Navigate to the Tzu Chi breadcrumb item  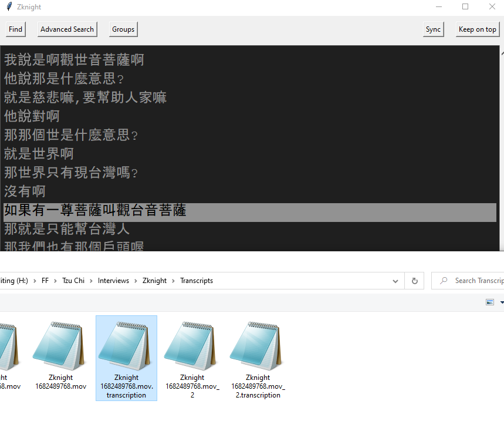pyautogui.click(x=73, y=281)
